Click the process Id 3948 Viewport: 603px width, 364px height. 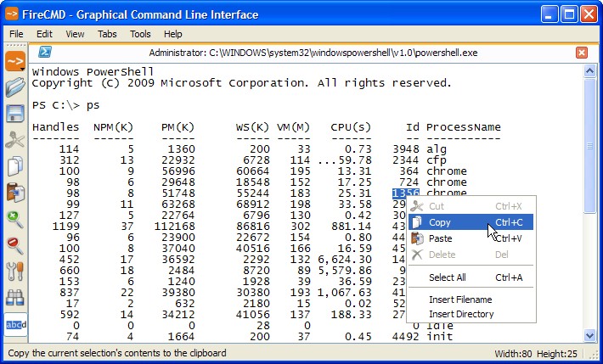coord(406,149)
